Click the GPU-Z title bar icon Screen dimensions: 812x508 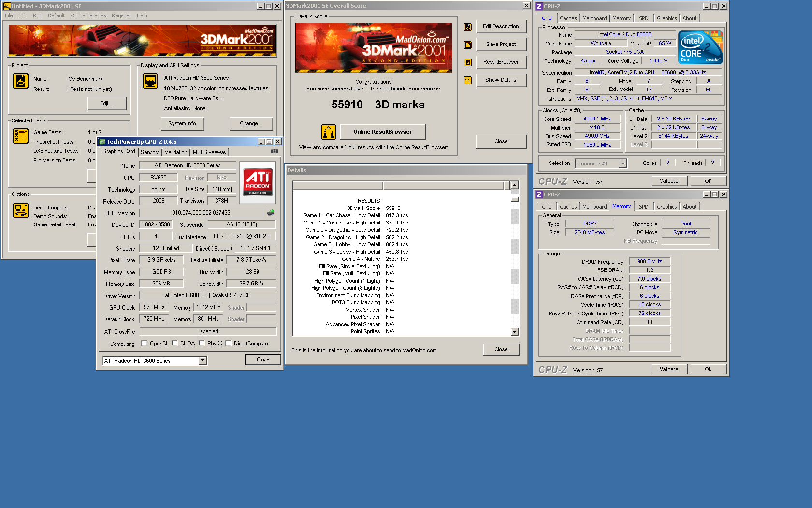point(102,142)
